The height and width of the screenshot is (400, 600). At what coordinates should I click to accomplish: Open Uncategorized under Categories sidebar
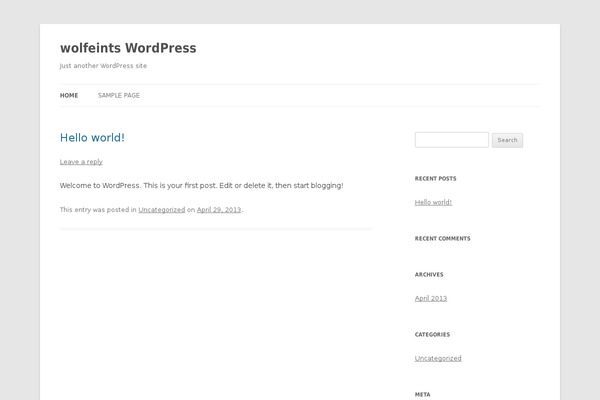[438, 358]
